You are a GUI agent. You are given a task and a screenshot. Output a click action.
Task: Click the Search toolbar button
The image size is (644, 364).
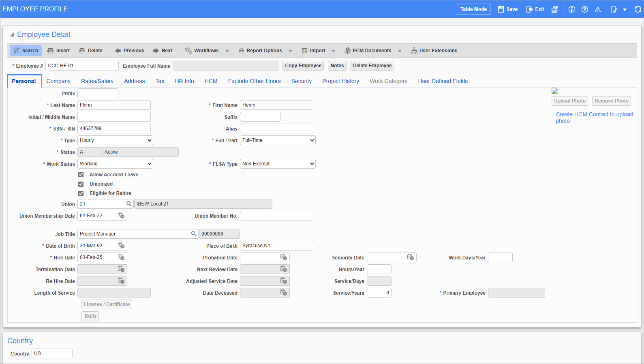[26, 51]
